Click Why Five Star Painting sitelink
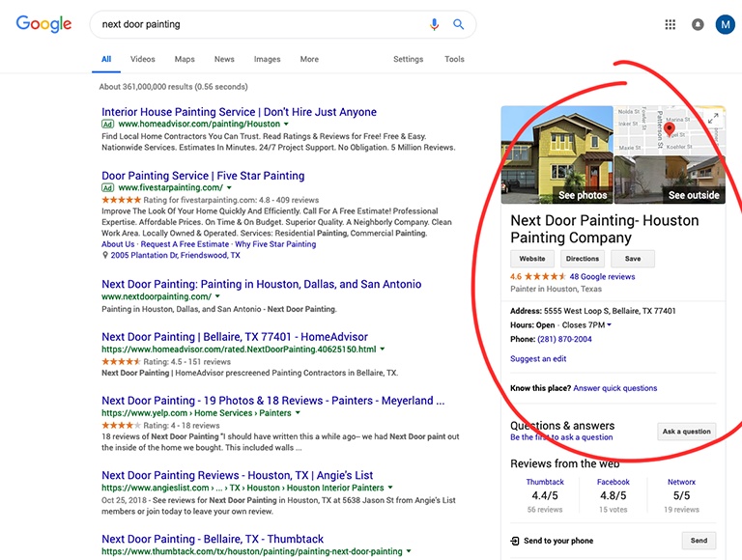 (x=275, y=244)
